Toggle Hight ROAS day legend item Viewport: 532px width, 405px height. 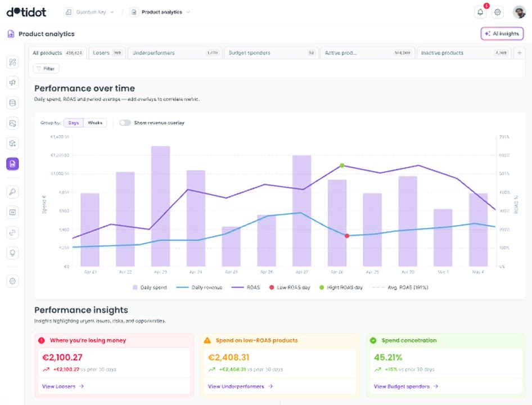click(x=341, y=287)
